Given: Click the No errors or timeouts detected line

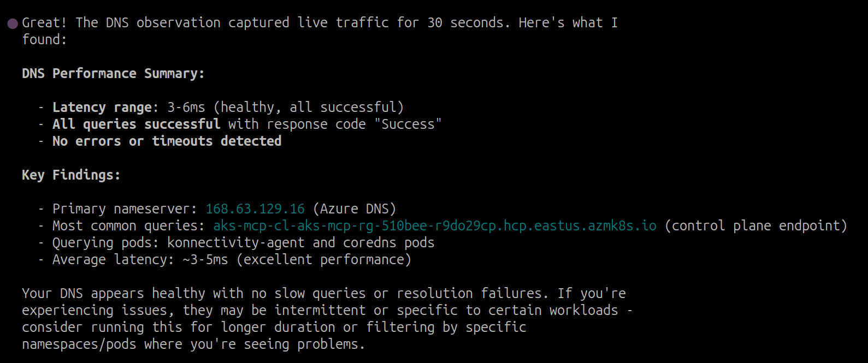Looking at the screenshot, I should [167, 141].
